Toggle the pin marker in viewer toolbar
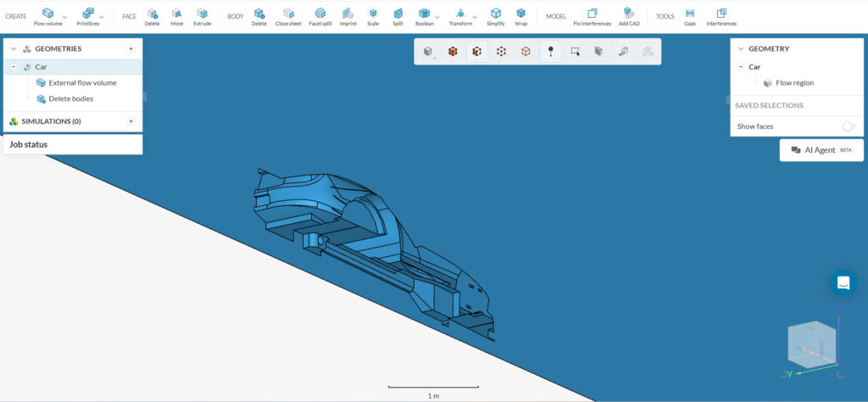 [x=551, y=52]
